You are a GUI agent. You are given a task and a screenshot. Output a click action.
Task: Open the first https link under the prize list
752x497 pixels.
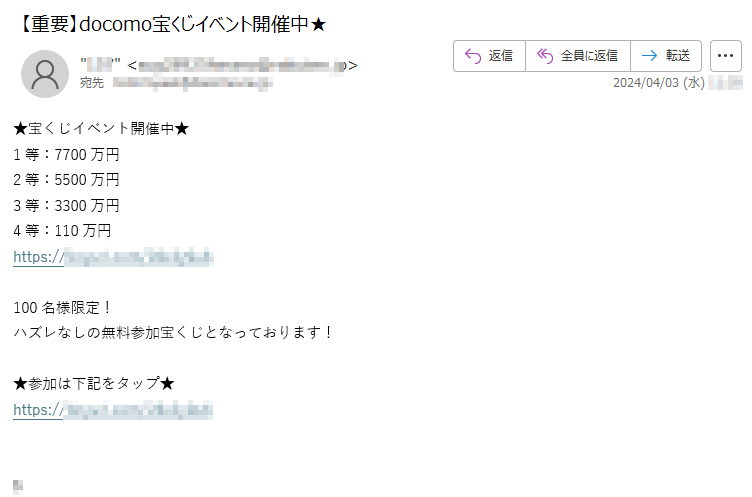tap(113, 257)
